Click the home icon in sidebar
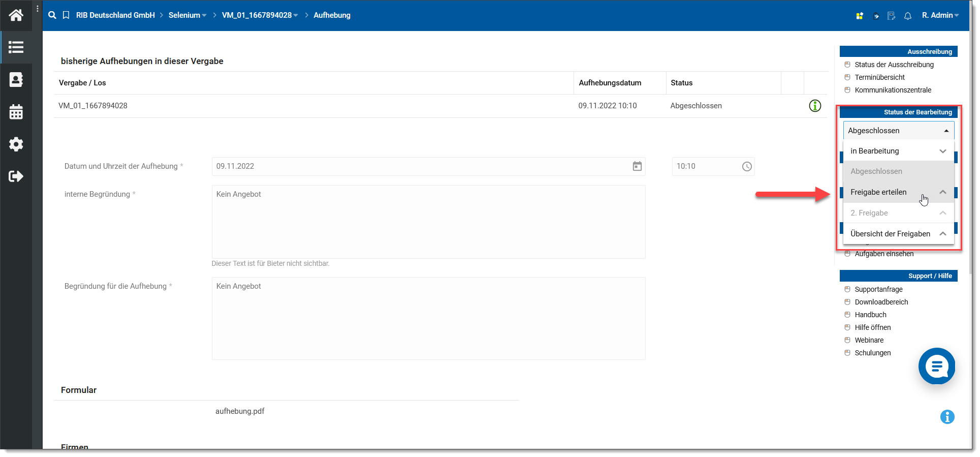Image resolution: width=980 pixels, height=457 pixels. coord(16,15)
